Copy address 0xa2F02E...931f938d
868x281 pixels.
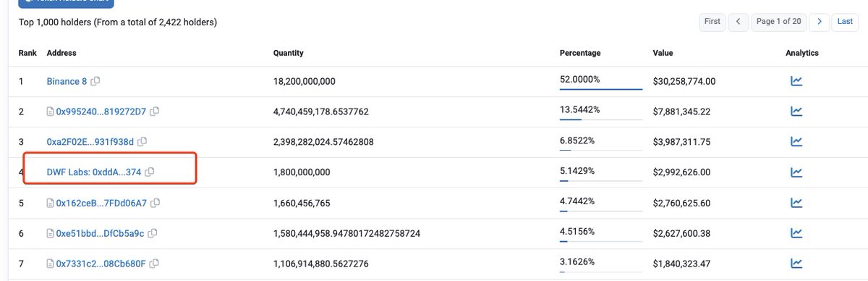pos(142,142)
